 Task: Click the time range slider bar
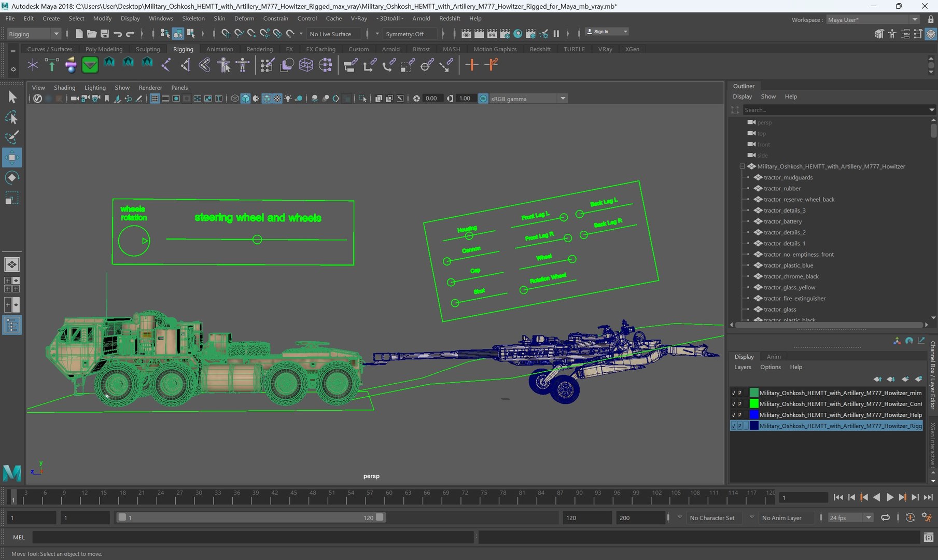click(x=250, y=517)
